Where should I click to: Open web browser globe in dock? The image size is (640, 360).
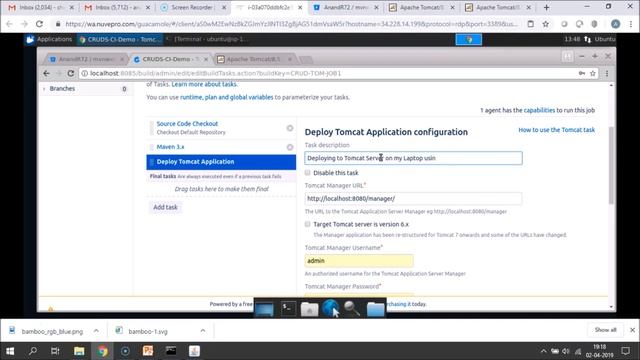330,308
